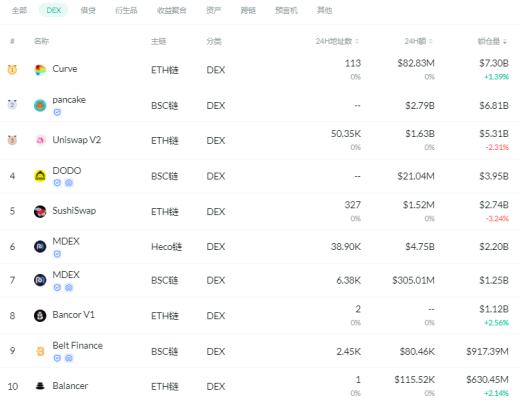Click the left badge under MDEX on BSC链
The width and height of the screenshot is (520, 400).
point(57,287)
